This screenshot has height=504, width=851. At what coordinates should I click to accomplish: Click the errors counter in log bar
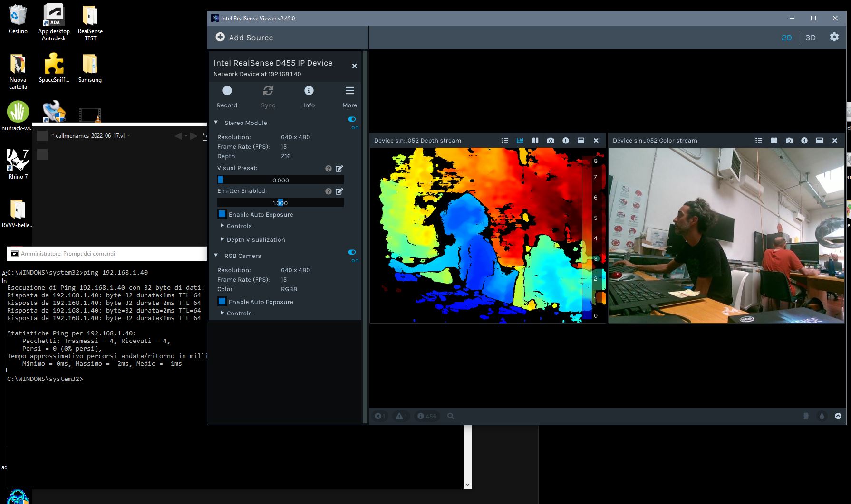point(380,416)
